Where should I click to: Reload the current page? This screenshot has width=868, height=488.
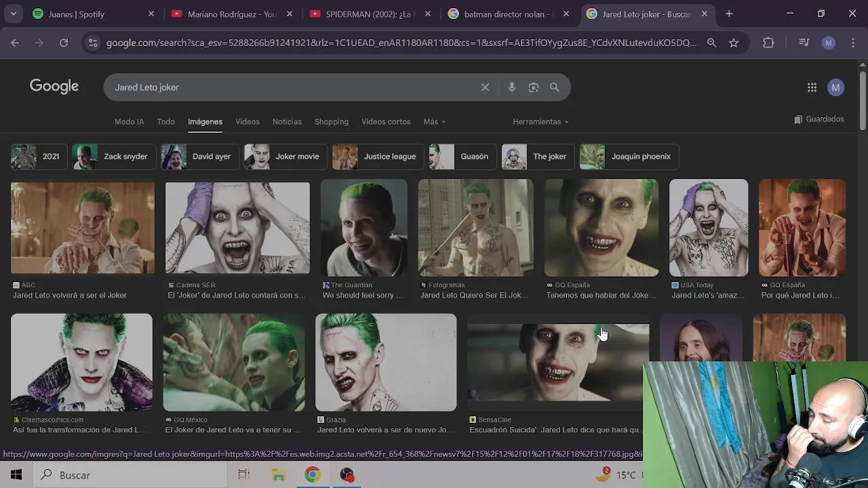click(x=64, y=43)
